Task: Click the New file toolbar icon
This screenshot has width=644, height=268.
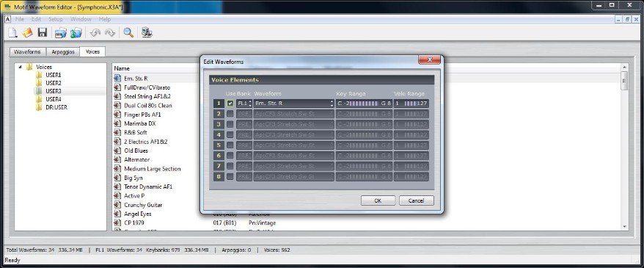Action: tap(12, 32)
